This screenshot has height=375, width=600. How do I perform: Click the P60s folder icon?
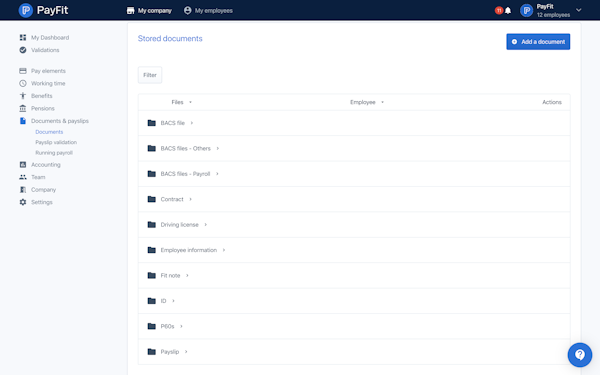click(x=152, y=326)
